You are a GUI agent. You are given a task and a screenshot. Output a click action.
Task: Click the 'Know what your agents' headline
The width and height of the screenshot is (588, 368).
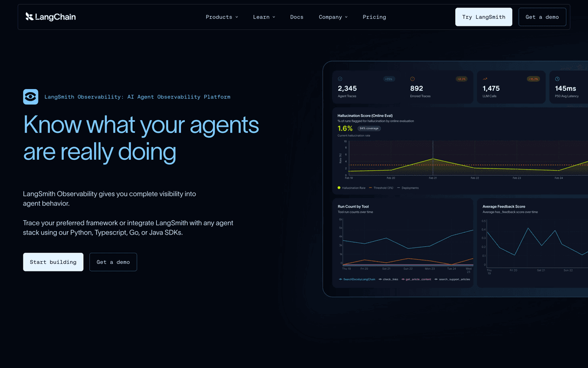(141, 125)
